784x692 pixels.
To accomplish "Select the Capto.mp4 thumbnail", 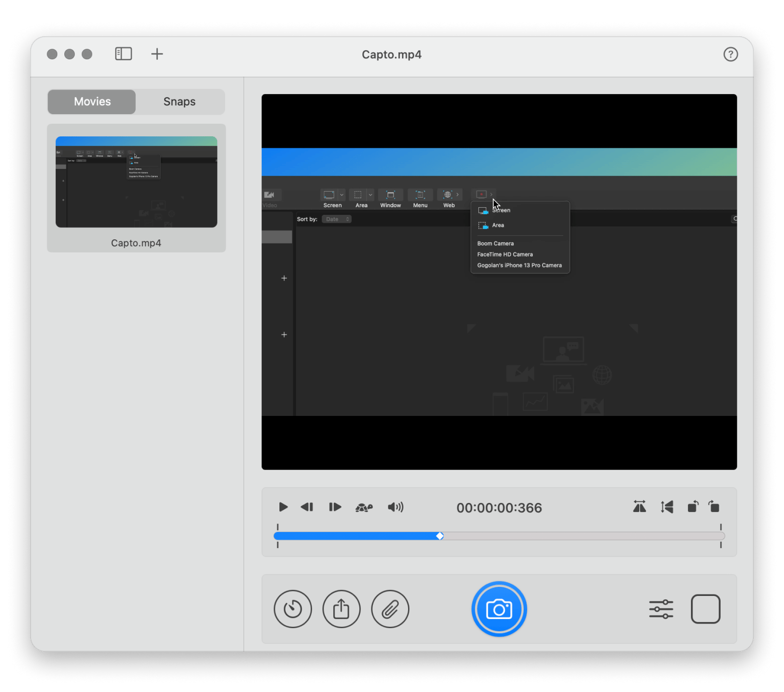I will tap(136, 182).
